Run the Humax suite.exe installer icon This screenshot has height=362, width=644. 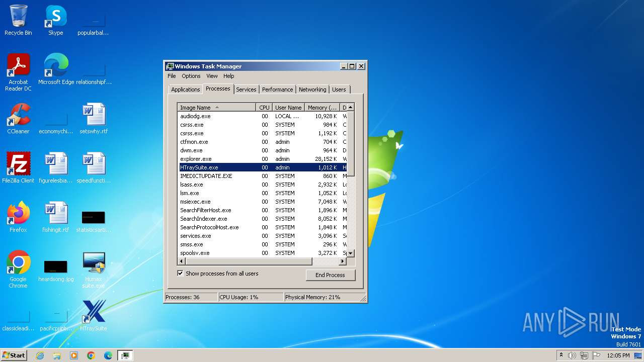(x=94, y=269)
